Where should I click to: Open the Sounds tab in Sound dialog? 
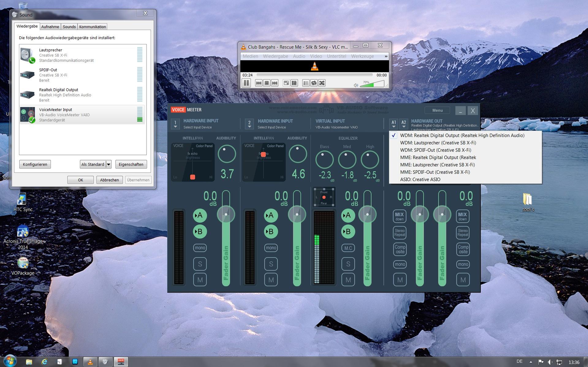(69, 27)
